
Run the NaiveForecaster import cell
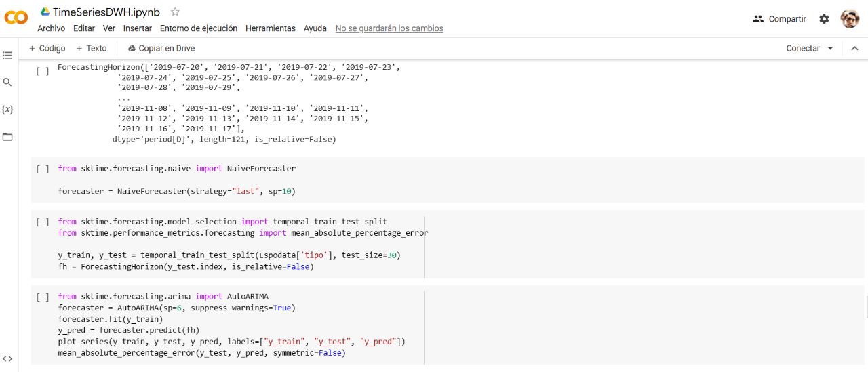click(43, 169)
